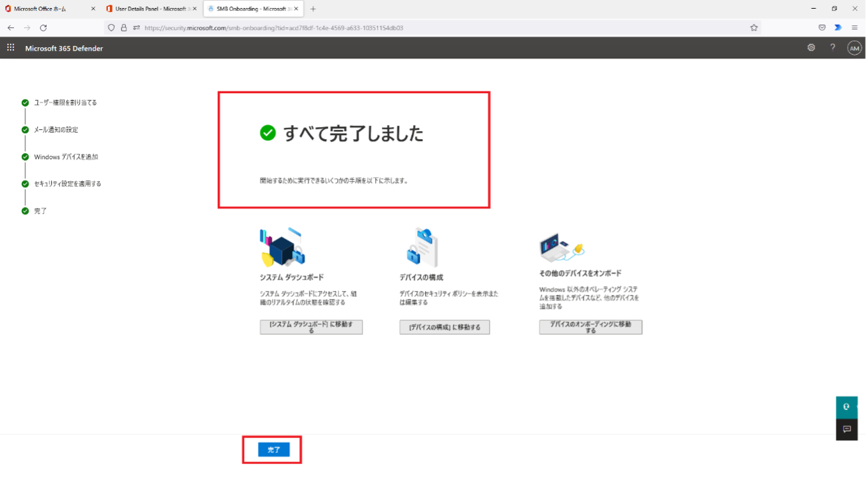
Task: Close the User Details Panel tab
Action: coord(195,9)
